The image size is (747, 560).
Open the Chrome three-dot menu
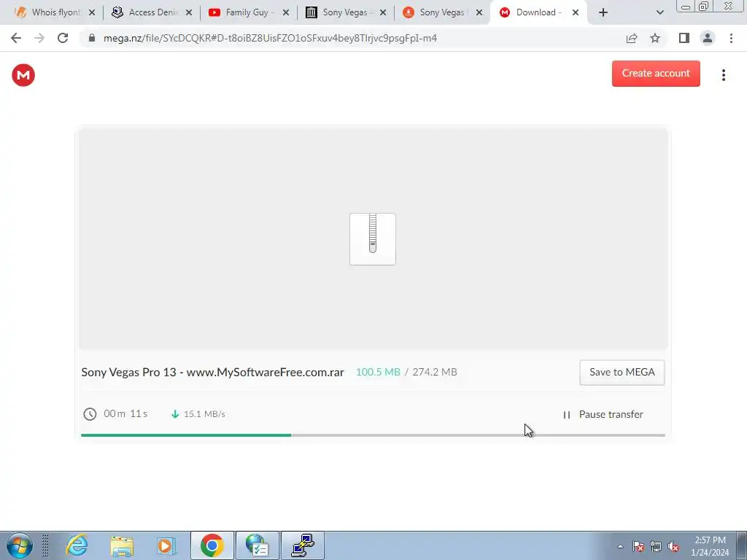tap(731, 38)
